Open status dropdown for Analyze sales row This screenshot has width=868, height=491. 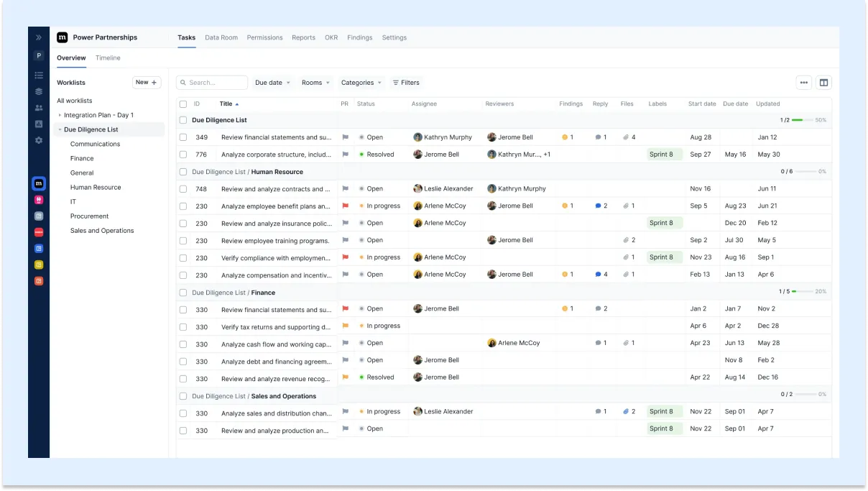(379, 412)
